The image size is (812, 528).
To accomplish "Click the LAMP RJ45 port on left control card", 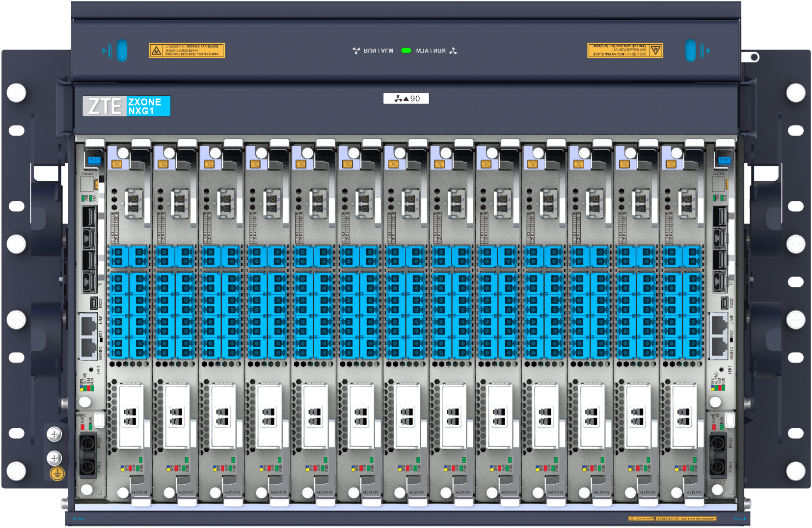I will [x=88, y=325].
